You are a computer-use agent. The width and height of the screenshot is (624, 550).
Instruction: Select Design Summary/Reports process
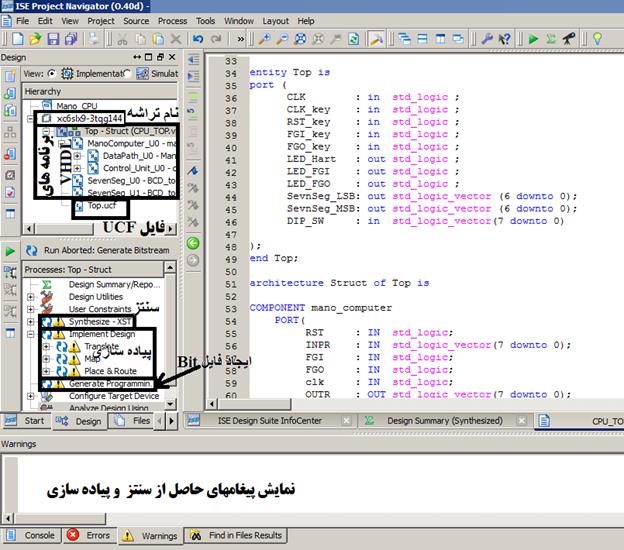pos(114,285)
